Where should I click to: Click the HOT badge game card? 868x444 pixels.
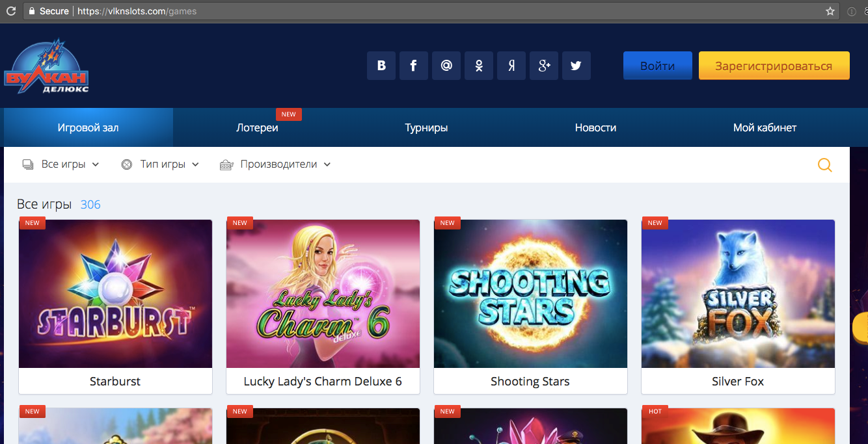[x=738, y=426]
